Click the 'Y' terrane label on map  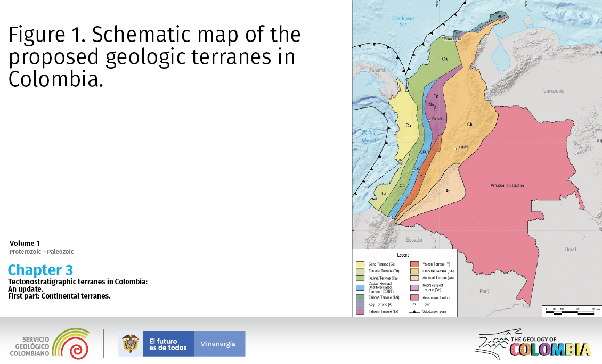tap(421, 176)
